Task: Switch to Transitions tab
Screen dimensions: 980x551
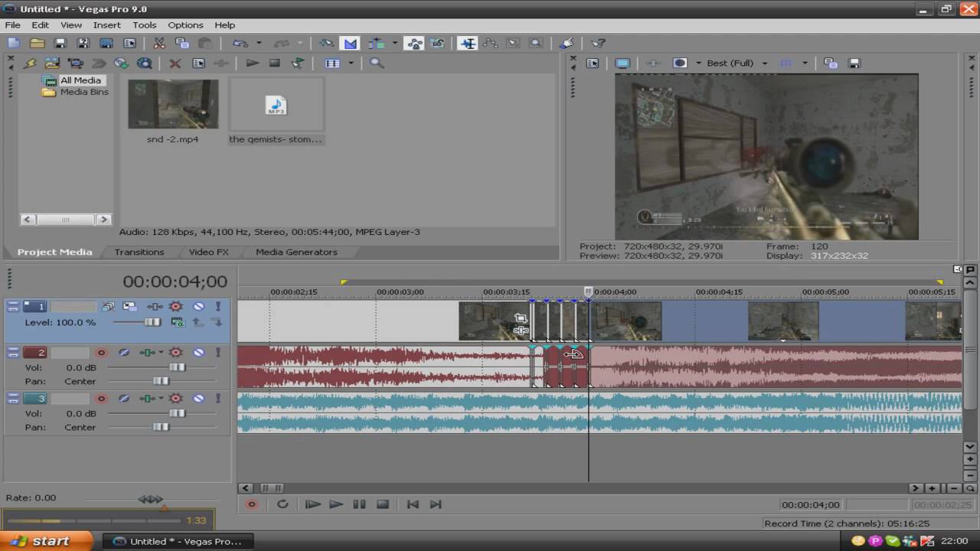Action: coord(139,252)
